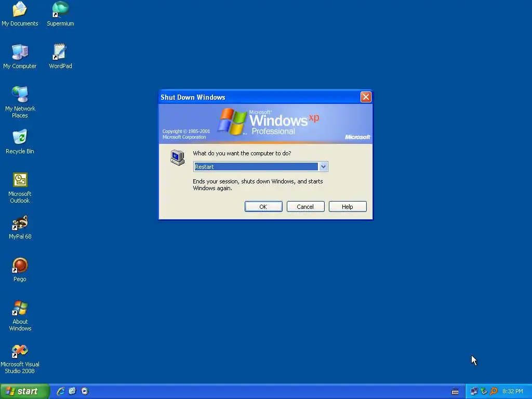Launch Internet Explorer from Quick Launch

[x=61, y=391]
